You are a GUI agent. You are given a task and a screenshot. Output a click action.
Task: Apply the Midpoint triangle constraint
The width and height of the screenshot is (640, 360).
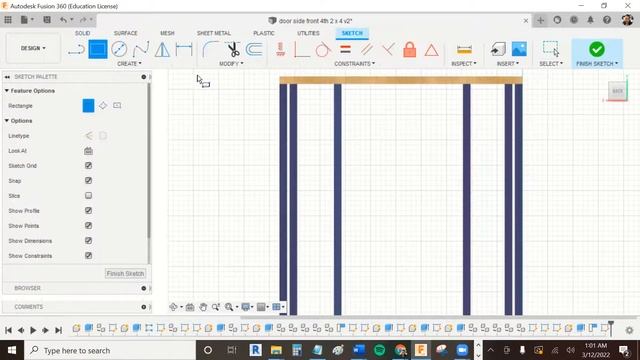431,50
